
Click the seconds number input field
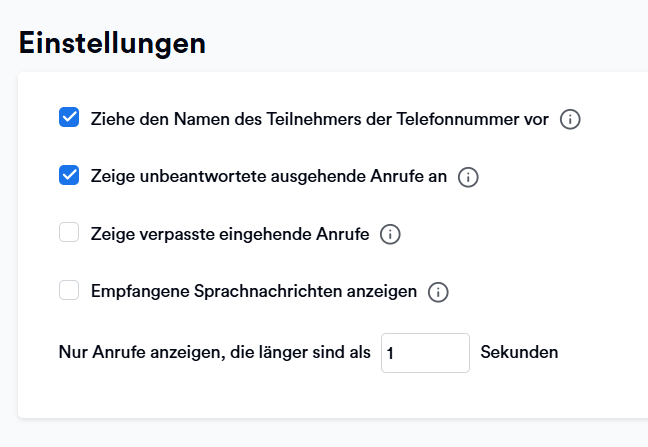425,353
